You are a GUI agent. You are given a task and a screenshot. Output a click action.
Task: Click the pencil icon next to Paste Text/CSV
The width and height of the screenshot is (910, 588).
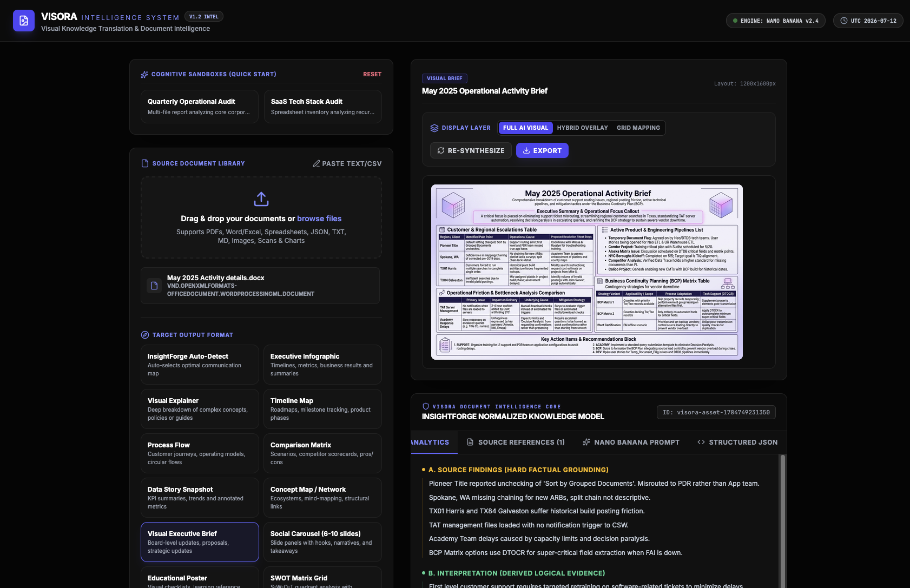316,163
